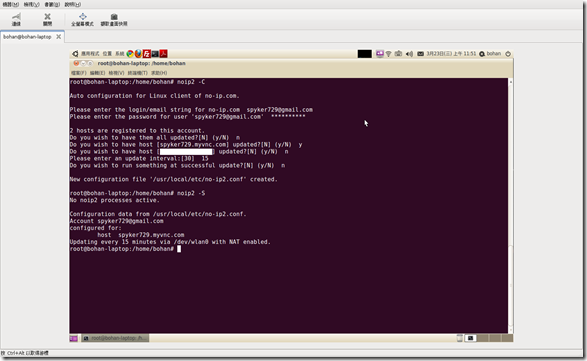Click 'Ctrl+Alt' hint in viewer status bar

(x=25, y=353)
